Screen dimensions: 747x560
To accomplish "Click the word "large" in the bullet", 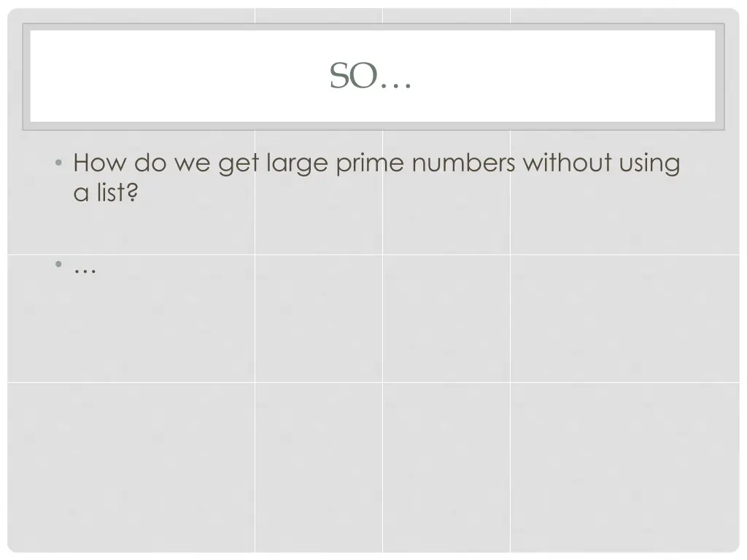I will point(298,164).
